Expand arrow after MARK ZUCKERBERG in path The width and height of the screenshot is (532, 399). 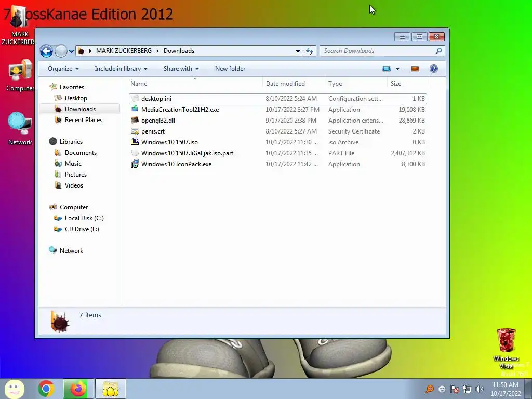coord(158,51)
